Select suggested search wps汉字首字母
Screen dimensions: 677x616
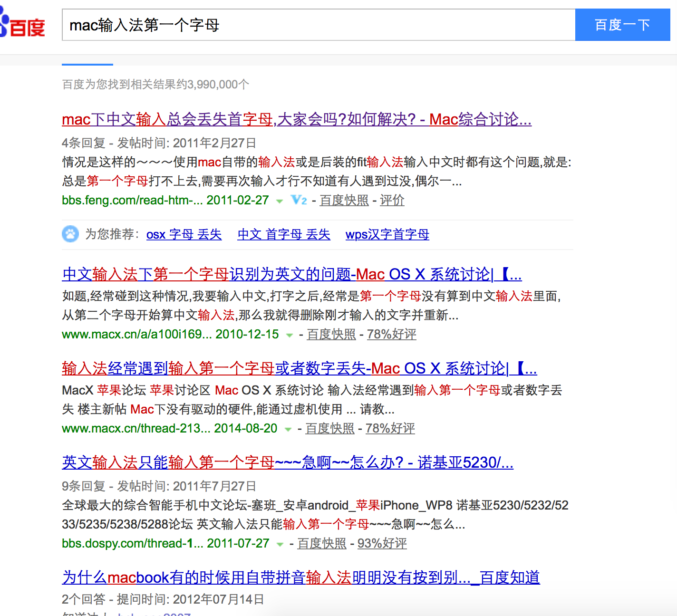tap(387, 234)
